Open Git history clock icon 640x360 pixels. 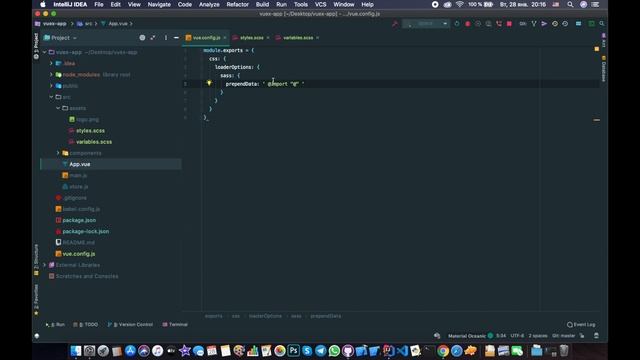555,24
